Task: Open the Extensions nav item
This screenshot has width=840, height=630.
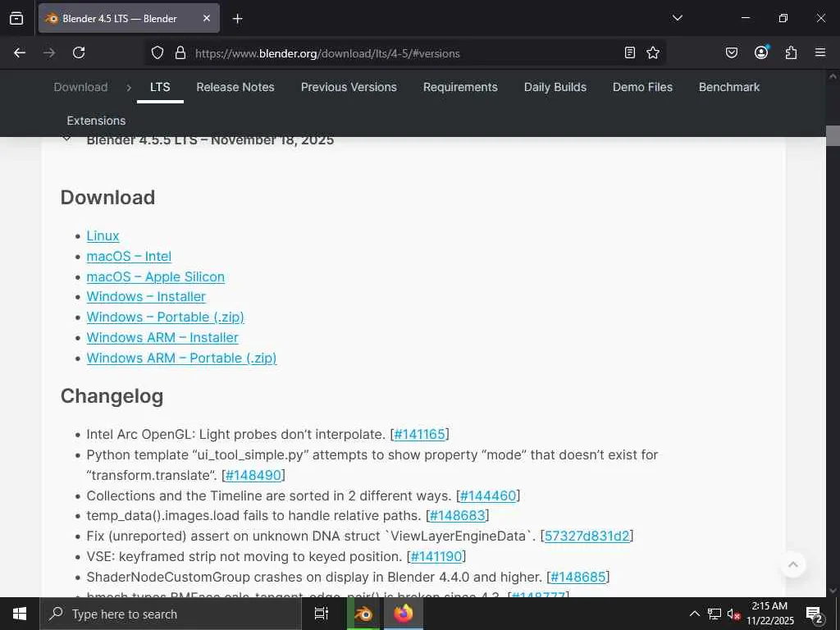Action: tap(96, 121)
